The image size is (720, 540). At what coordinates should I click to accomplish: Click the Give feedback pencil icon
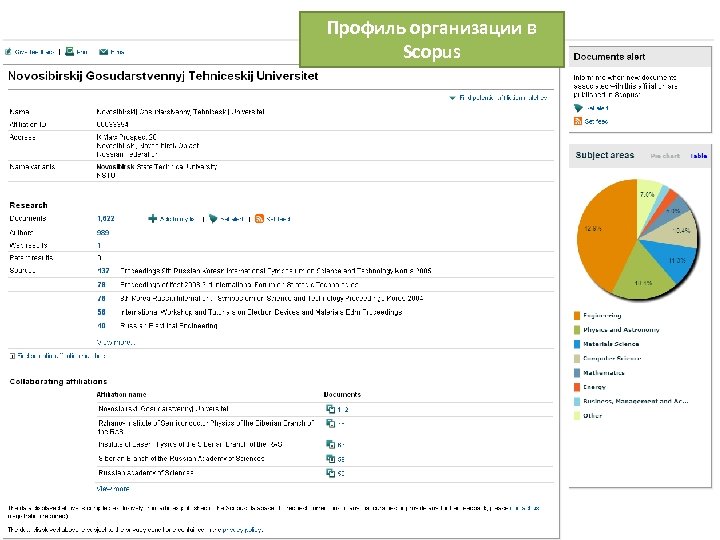coord(8,52)
